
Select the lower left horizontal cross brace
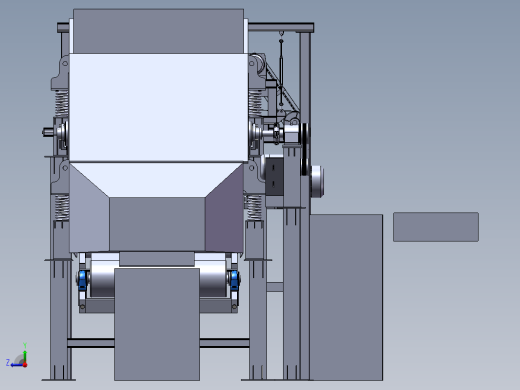click(91, 343)
